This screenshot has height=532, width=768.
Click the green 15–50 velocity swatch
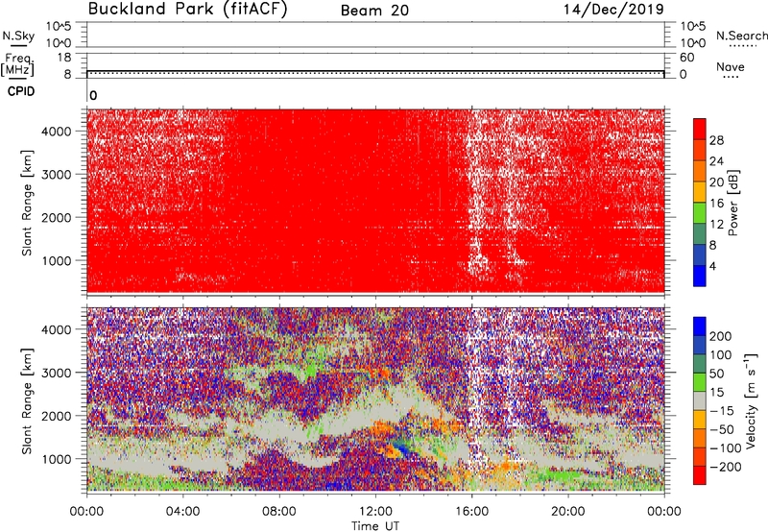click(x=700, y=382)
